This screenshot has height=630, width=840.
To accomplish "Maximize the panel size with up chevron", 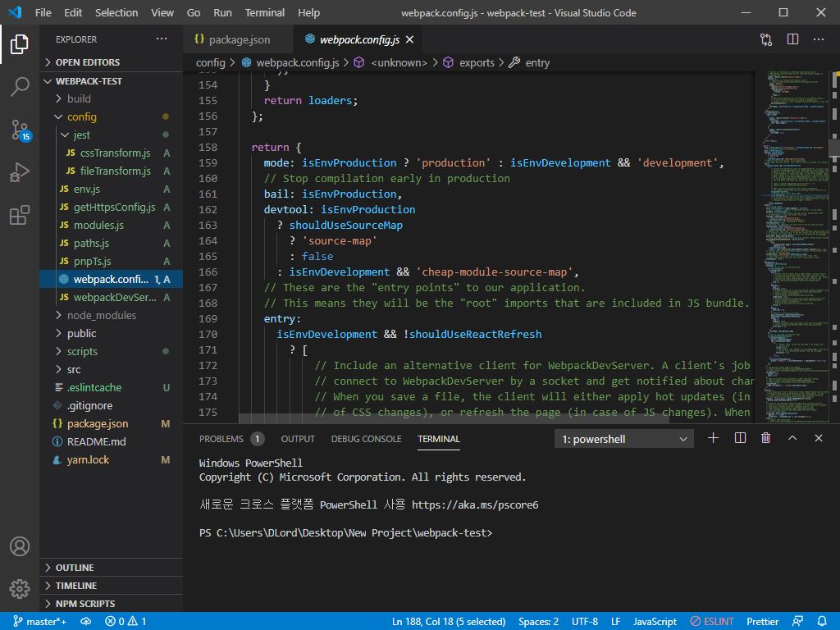I will click(x=792, y=438).
